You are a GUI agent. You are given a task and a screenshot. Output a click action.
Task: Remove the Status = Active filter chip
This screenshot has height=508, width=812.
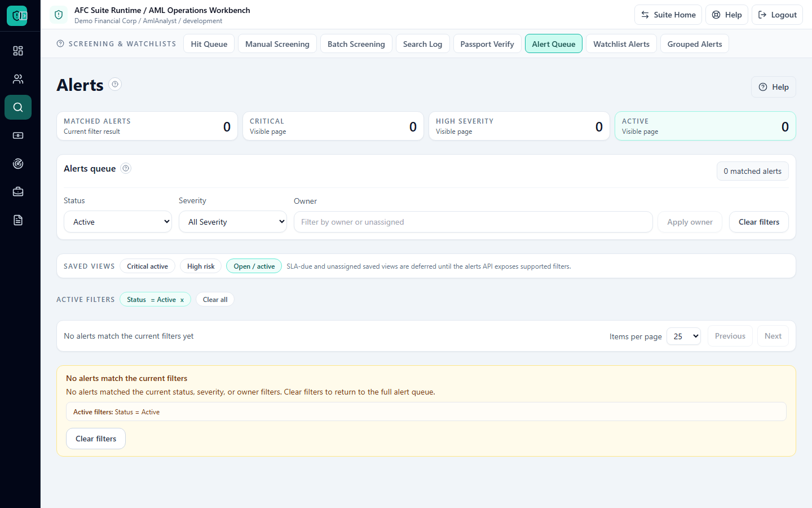(182, 300)
